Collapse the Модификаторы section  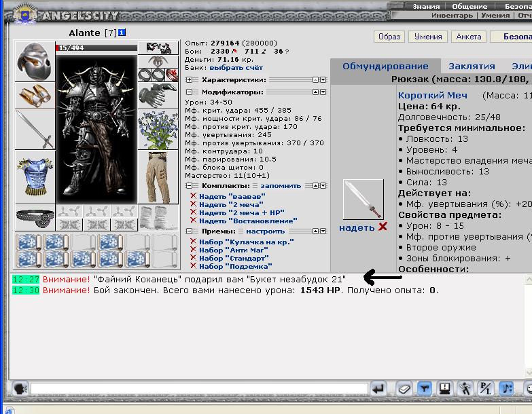pyautogui.click(x=189, y=92)
